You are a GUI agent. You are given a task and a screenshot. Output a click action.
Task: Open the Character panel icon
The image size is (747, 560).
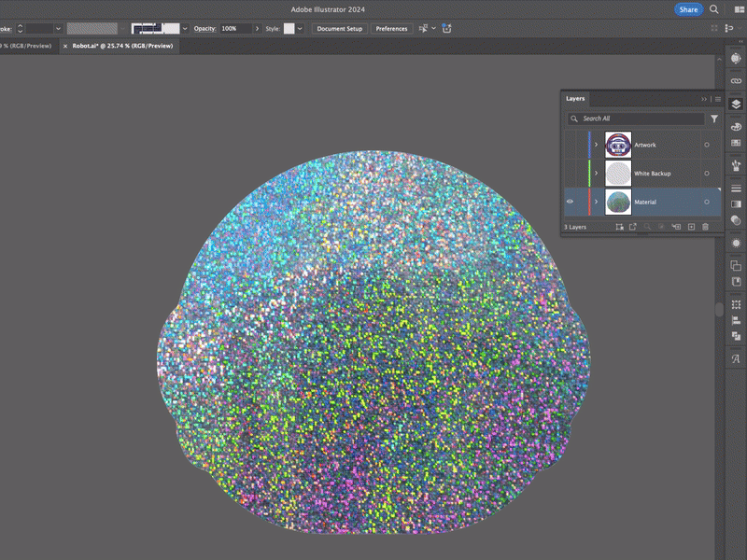click(736, 359)
